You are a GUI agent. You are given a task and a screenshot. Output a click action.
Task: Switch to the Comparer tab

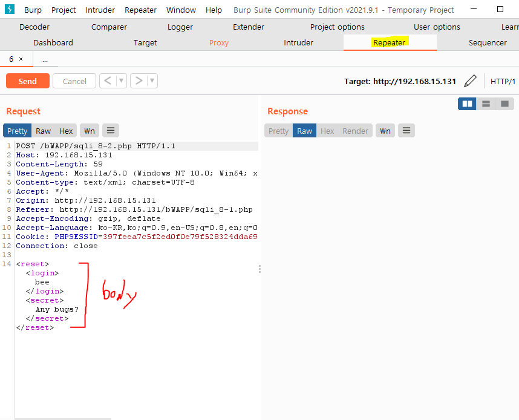(x=109, y=27)
